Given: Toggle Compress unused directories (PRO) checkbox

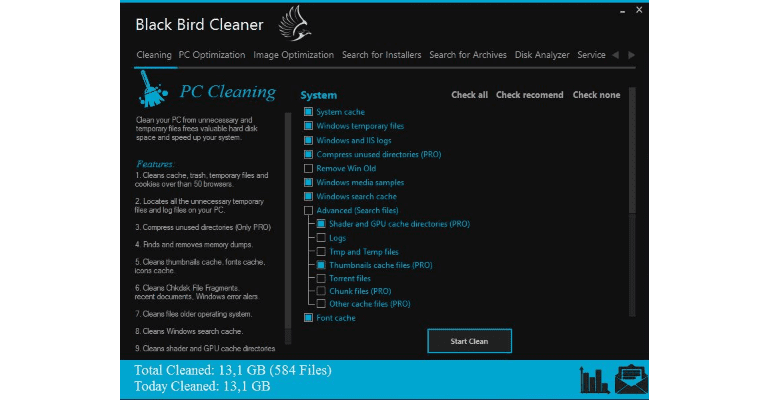Looking at the screenshot, I should click(308, 154).
